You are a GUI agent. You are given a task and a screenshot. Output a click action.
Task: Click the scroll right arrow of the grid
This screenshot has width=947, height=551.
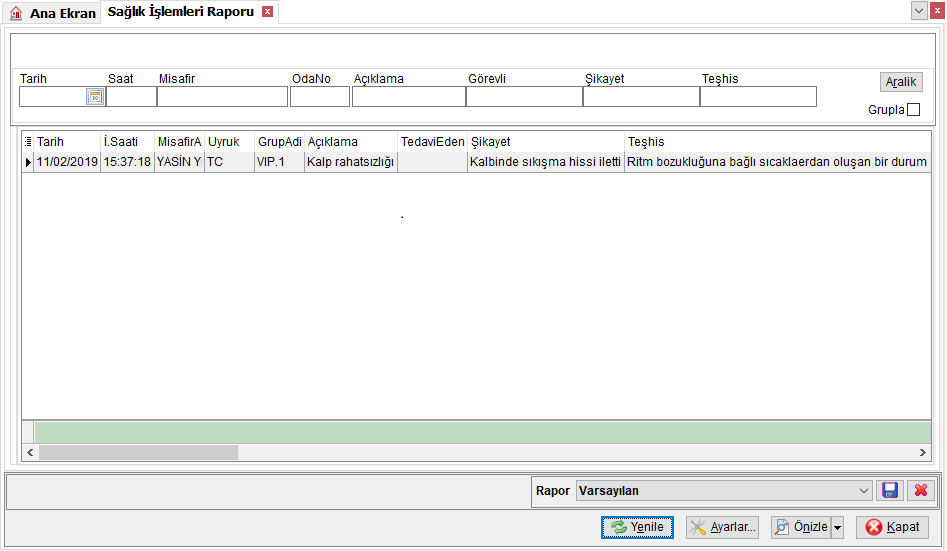click(x=922, y=453)
